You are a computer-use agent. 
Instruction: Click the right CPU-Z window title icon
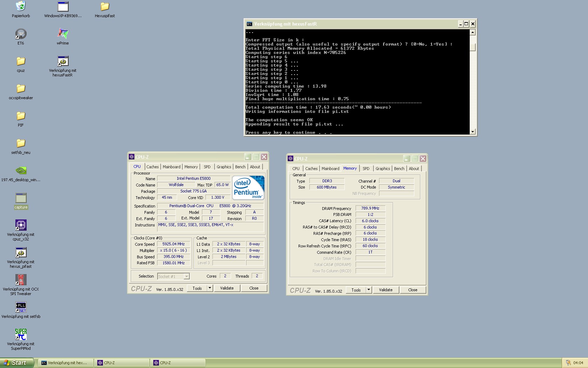290,159
